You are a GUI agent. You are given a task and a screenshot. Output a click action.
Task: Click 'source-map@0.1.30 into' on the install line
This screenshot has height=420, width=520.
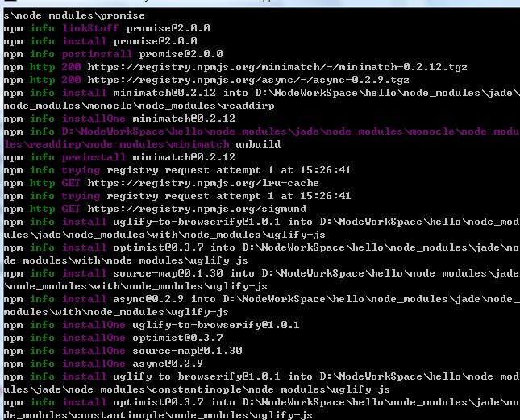(184, 273)
